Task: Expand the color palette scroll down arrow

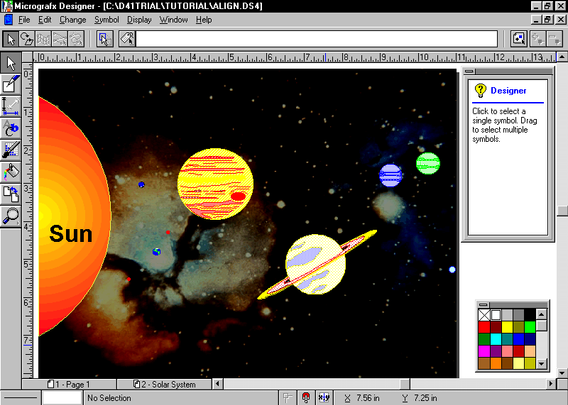Action: pos(541,363)
